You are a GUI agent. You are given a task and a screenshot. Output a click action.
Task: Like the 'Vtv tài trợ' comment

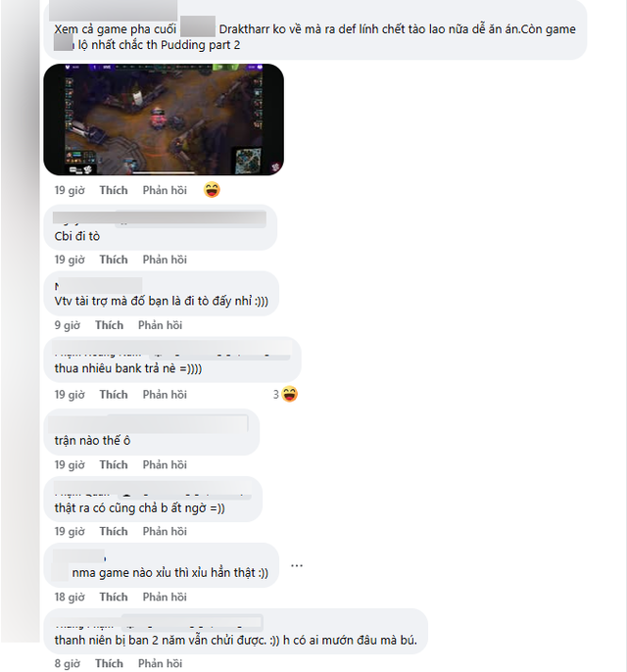(110, 325)
